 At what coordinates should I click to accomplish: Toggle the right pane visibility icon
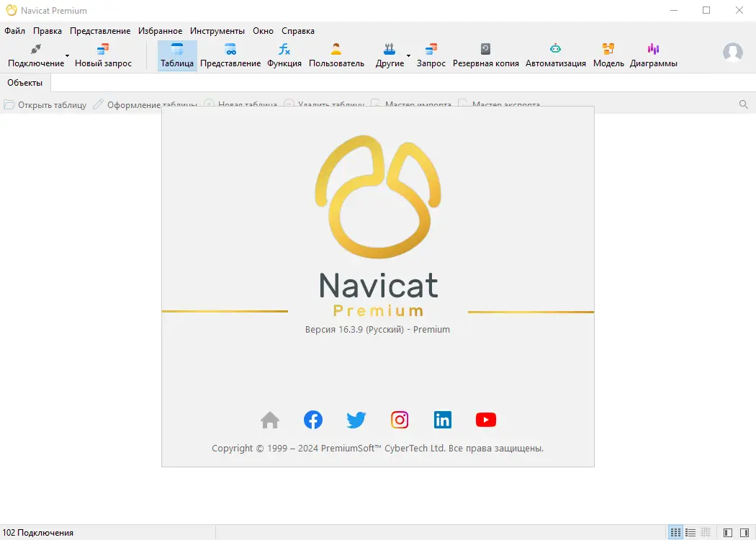pyautogui.click(x=744, y=533)
